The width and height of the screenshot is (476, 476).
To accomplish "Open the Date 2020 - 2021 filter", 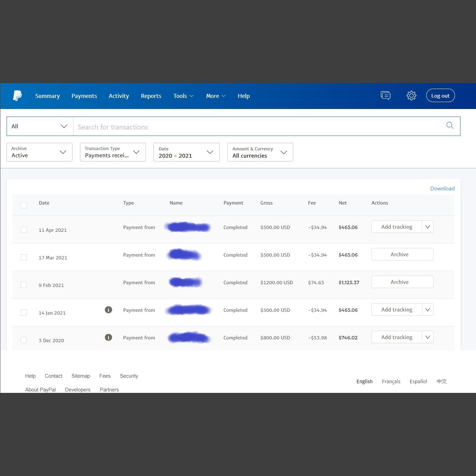I will click(187, 152).
